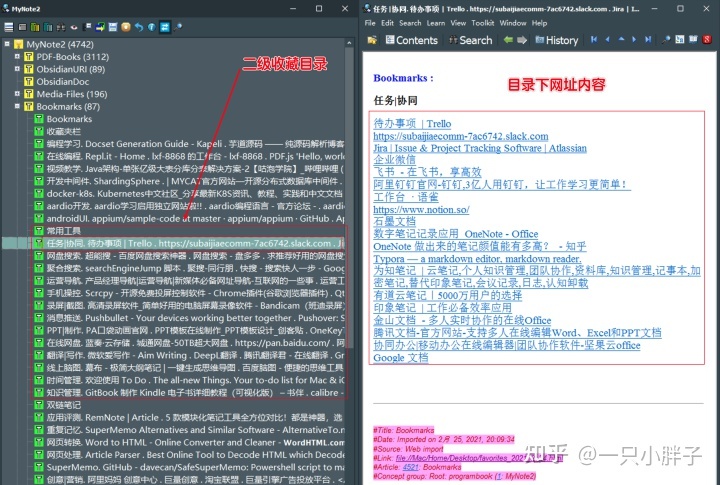Open the Toolkit menu
The width and height of the screenshot is (720, 485).
coord(483,23)
